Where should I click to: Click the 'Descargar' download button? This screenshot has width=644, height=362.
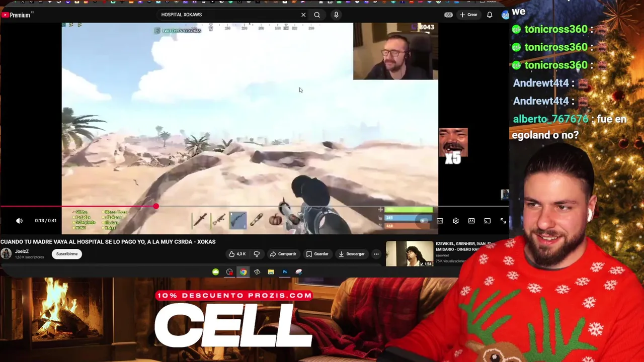352,254
